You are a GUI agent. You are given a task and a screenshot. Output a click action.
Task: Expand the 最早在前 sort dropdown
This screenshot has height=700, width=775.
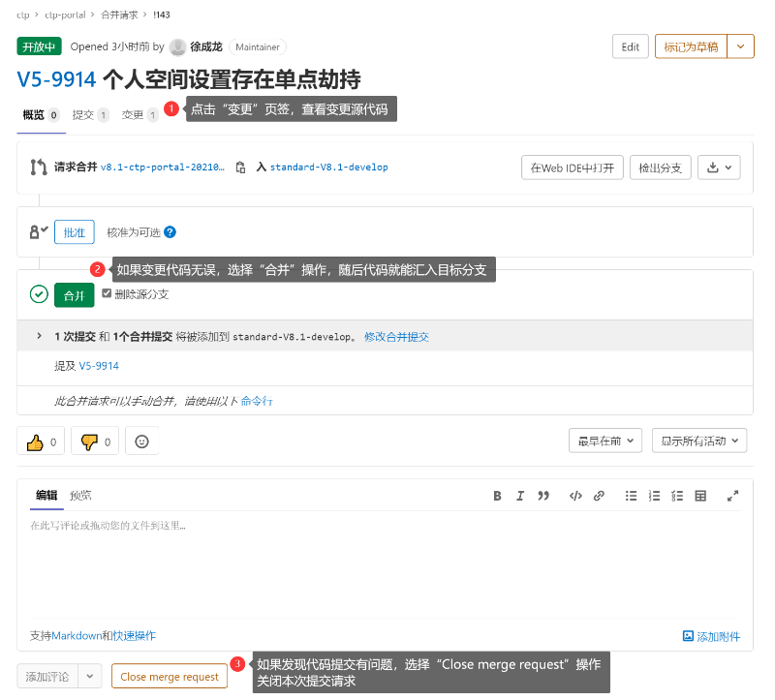tap(604, 441)
